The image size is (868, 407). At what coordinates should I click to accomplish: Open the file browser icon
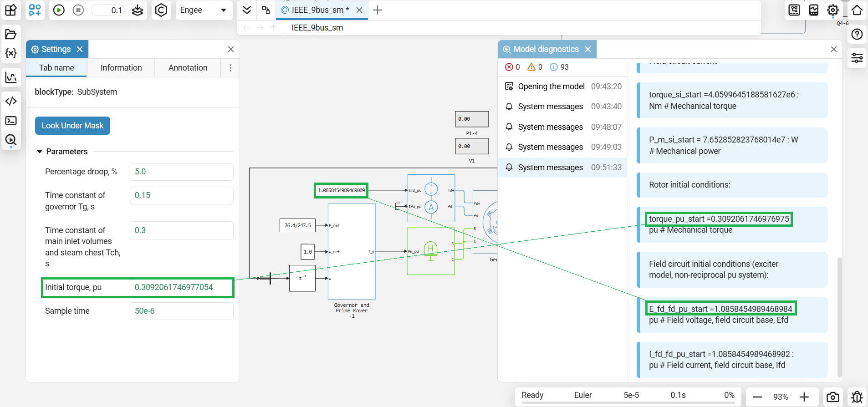[x=11, y=34]
